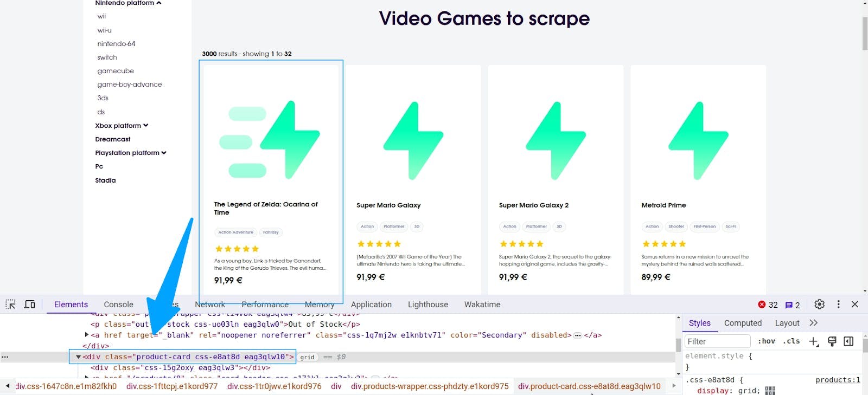Select the div.css-1fttcpj breadcrumb

click(x=172, y=386)
